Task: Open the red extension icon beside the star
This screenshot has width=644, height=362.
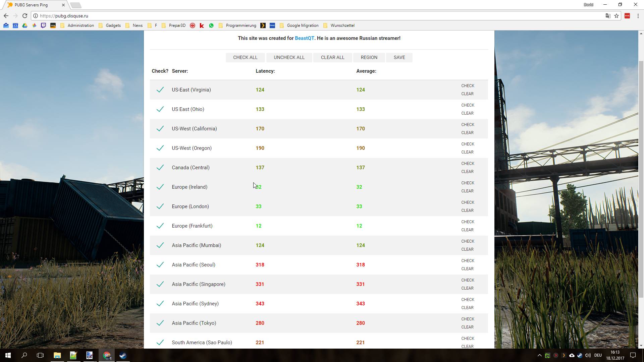Action: [x=627, y=16]
